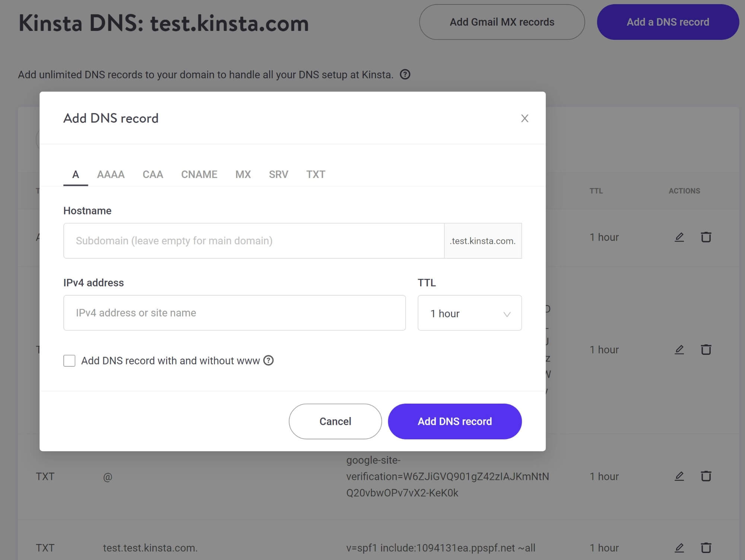The height and width of the screenshot is (560, 745).
Task: Edit the test.test.kinsta.com. TXT record
Action: click(x=679, y=548)
